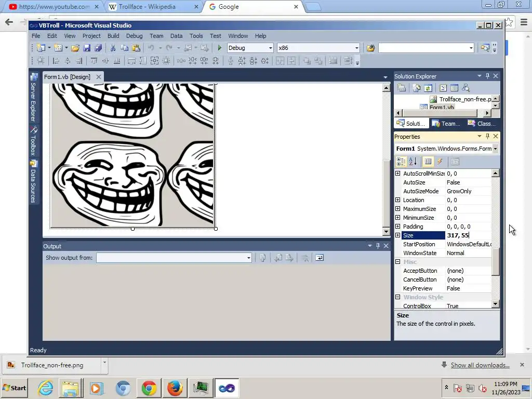
Task: Collapse the Misc property category
Action: point(397,262)
